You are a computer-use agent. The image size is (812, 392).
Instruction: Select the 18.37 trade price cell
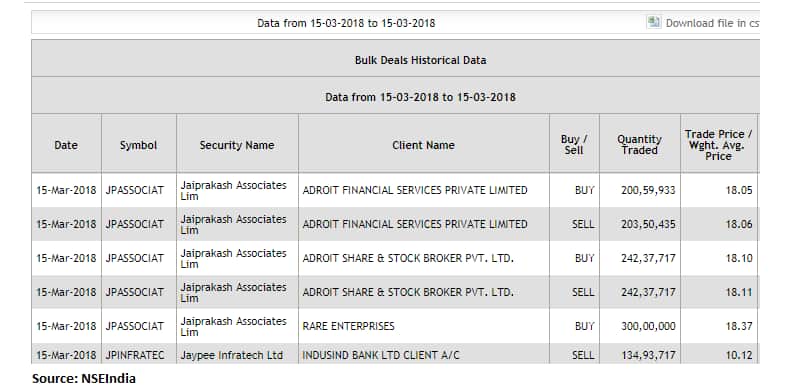pyautogui.click(x=739, y=326)
